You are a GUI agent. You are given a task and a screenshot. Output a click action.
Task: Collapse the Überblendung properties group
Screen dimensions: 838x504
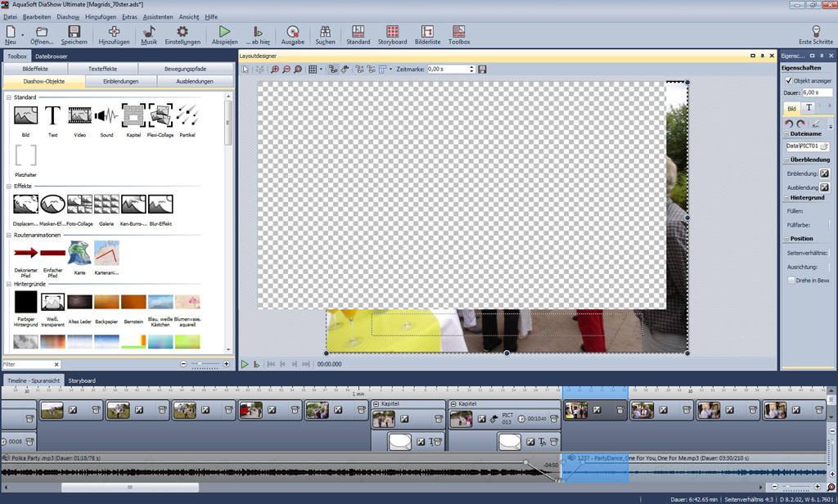tap(786, 160)
